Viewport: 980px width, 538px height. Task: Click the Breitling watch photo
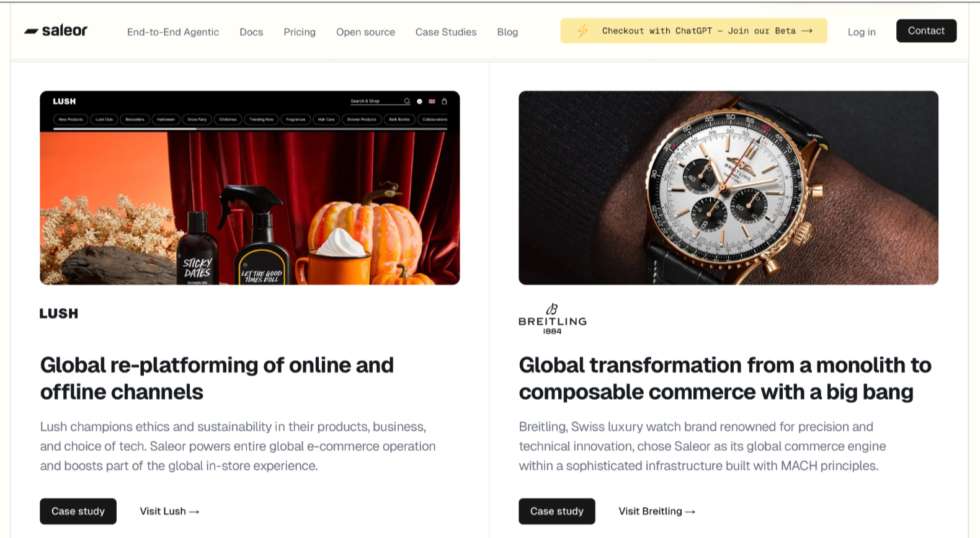[728, 188]
